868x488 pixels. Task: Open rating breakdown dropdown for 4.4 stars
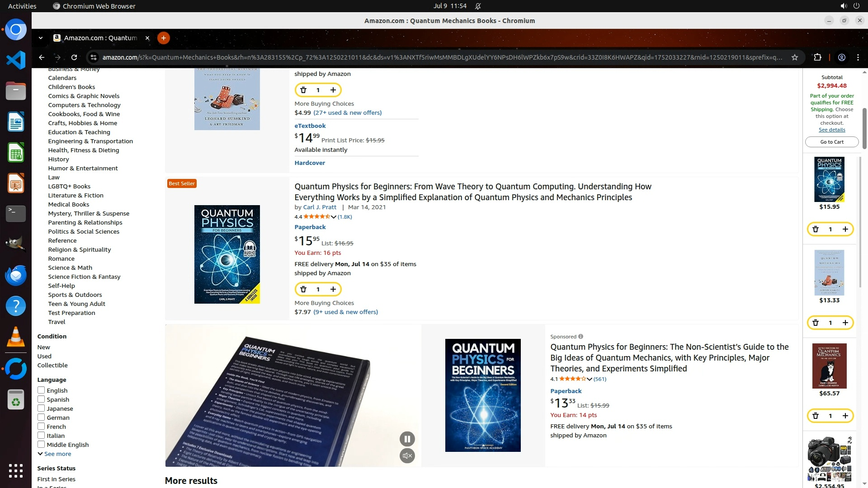(333, 217)
